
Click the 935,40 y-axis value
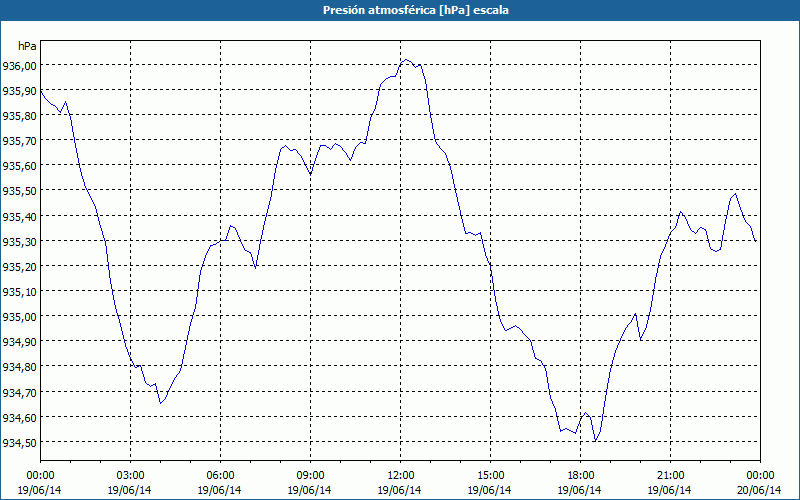click(19, 216)
